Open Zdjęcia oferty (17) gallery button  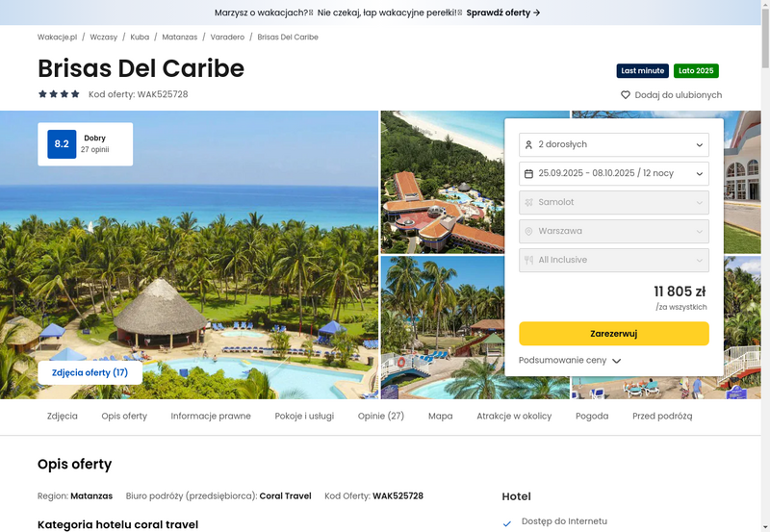(90, 373)
